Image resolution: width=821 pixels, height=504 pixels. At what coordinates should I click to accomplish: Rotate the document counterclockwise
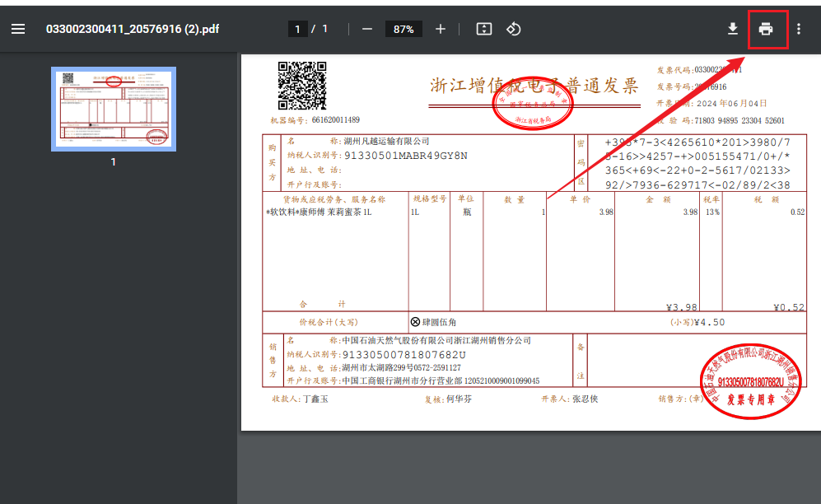513,29
